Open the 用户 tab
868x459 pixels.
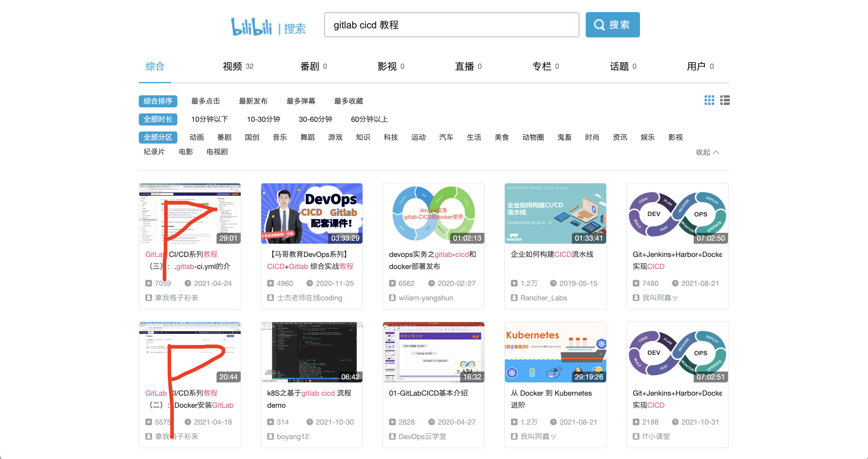(700, 66)
